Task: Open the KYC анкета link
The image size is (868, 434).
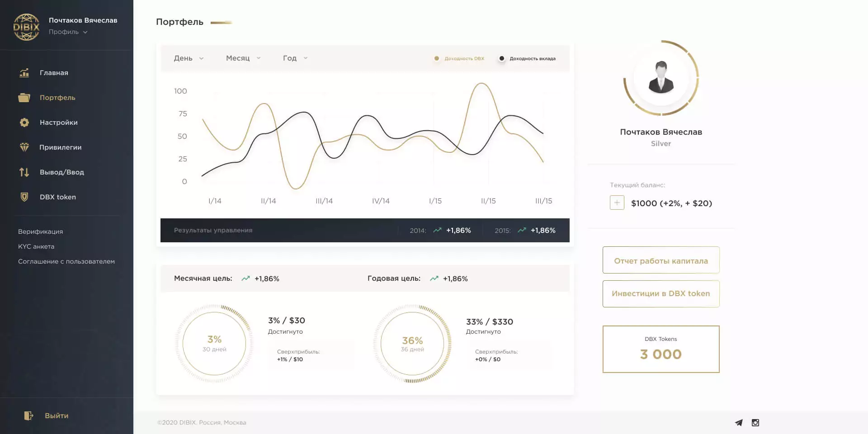Action: 36,246
